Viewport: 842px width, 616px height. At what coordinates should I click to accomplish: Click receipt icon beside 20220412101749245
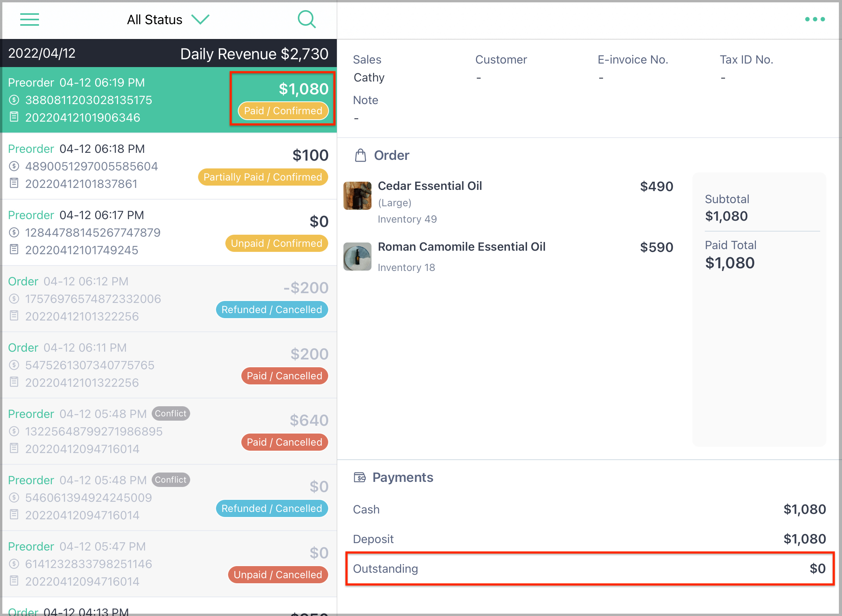tap(14, 249)
